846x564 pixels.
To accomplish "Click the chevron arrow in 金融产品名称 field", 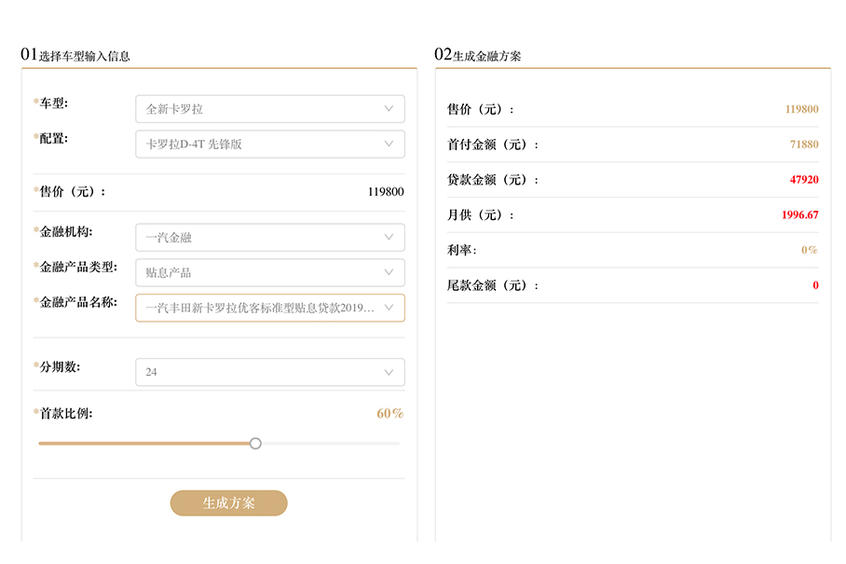I will [389, 308].
